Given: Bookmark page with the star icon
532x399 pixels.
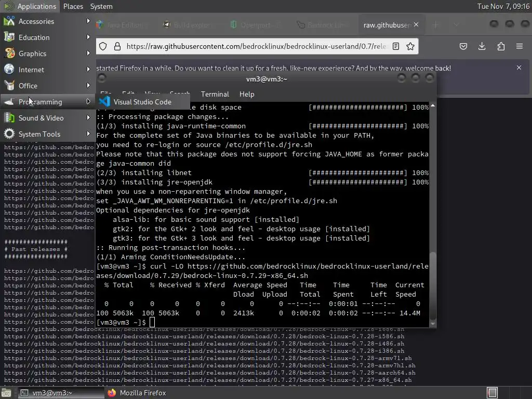Looking at the screenshot, I should point(410,46).
